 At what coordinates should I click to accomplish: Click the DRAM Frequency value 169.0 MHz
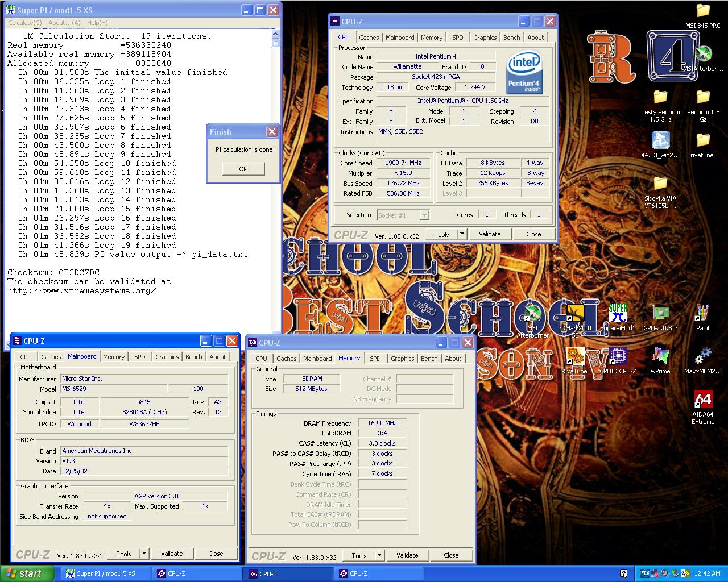click(x=382, y=423)
